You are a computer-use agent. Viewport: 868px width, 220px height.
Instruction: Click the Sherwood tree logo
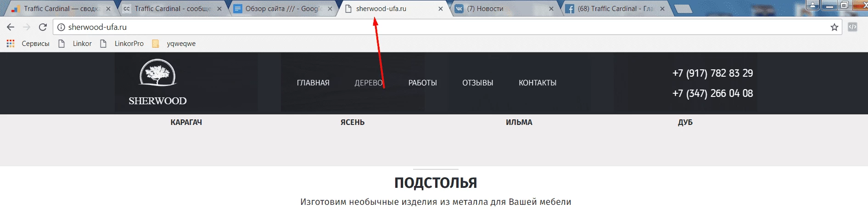pos(157,73)
